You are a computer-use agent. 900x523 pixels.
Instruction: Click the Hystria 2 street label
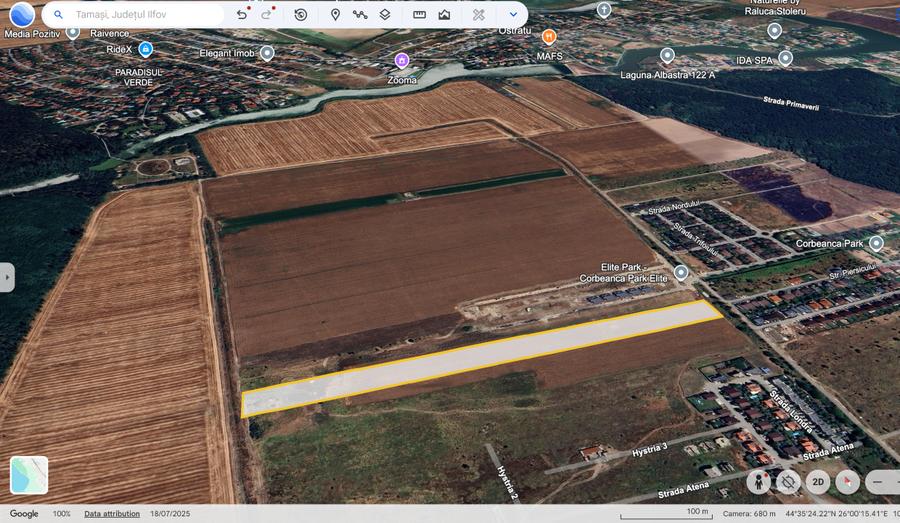click(x=507, y=481)
